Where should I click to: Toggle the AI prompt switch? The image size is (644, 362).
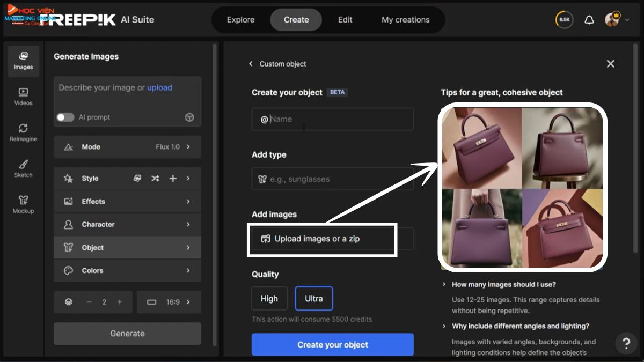pyautogui.click(x=65, y=117)
